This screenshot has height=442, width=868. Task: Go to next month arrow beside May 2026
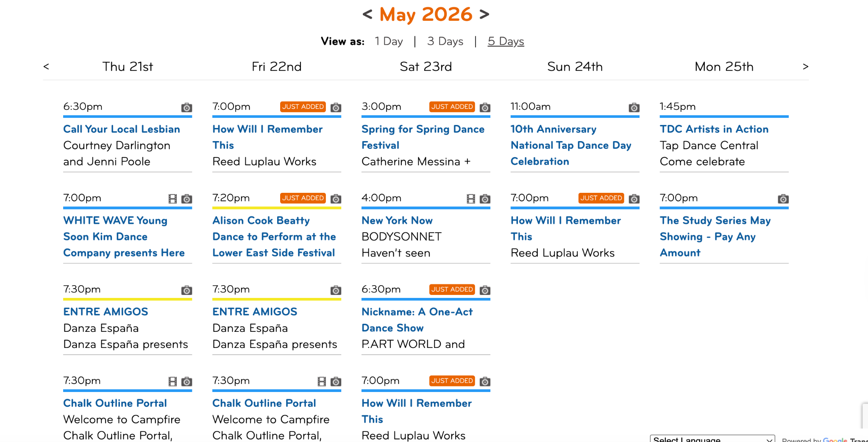(484, 14)
